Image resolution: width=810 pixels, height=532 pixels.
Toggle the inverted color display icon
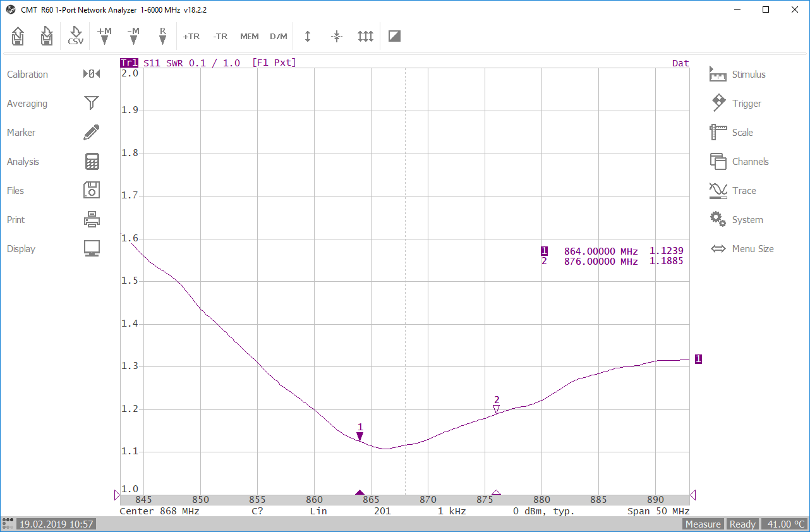(394, 36)
